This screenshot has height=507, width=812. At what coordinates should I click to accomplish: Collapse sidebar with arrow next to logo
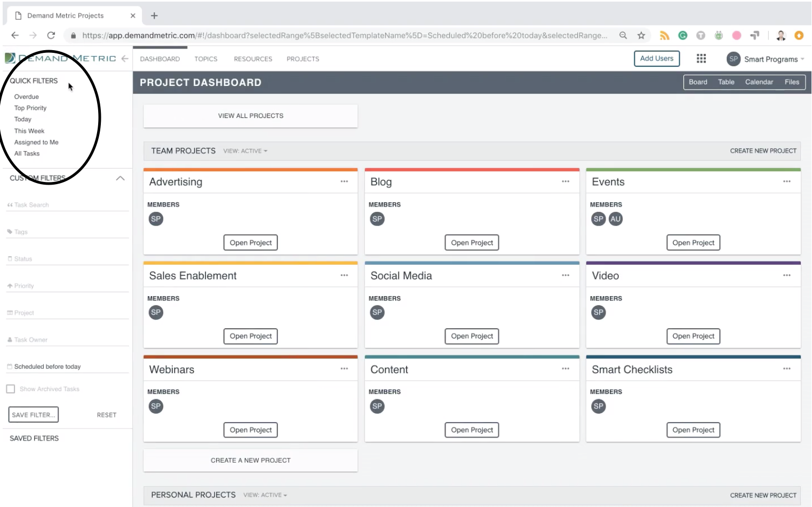click(124, 58)
